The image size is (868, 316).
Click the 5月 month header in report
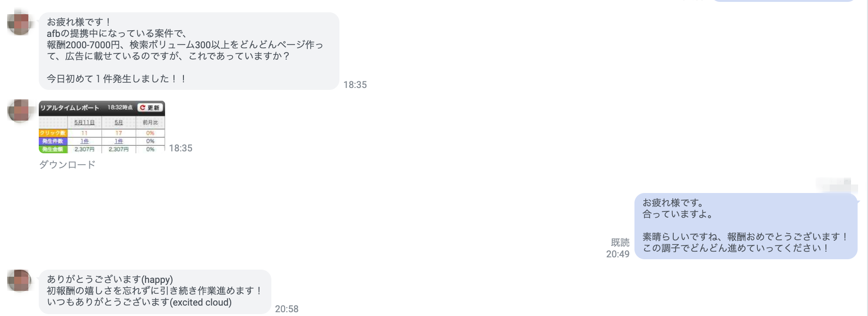click(118, 123)
